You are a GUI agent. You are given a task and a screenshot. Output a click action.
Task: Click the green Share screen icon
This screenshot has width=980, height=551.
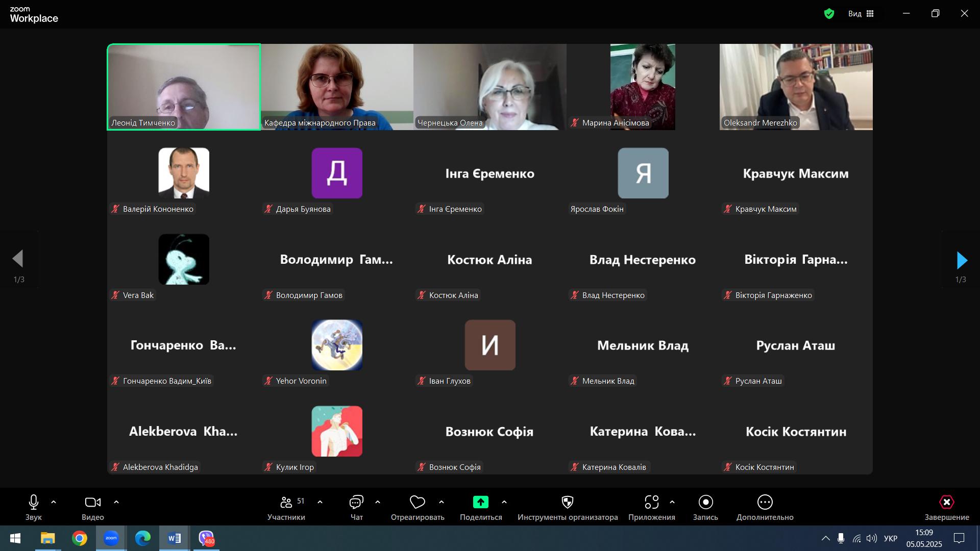[480, 503]
